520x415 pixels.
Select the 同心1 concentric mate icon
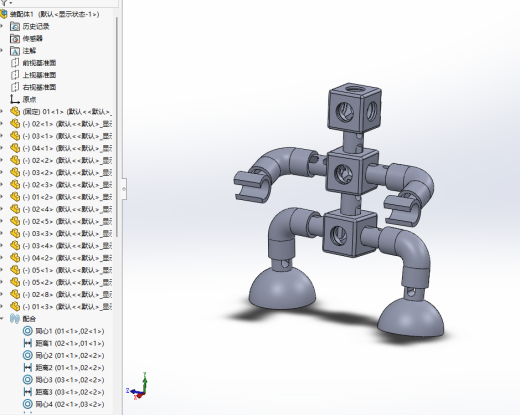tap(27, 331)
